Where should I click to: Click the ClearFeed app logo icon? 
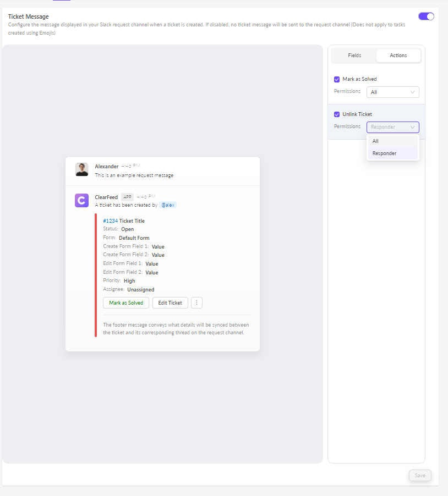pos(81,201)
